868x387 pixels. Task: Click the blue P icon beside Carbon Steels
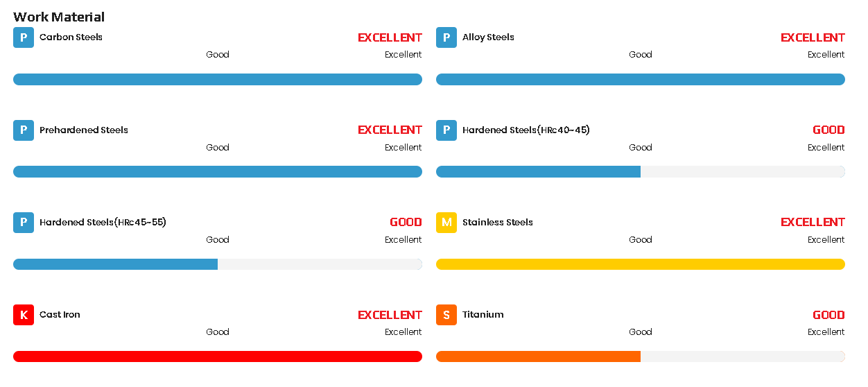(24, 37)
